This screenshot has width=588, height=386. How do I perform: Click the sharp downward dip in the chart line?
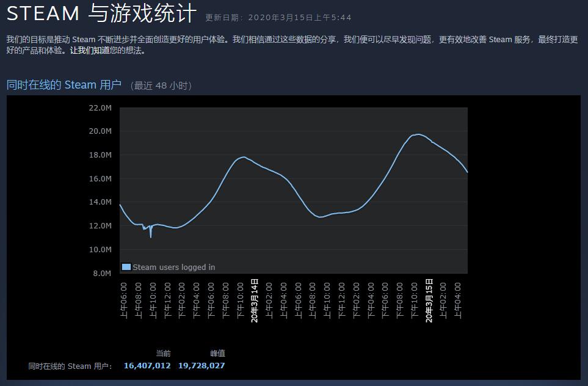(x=151, y=236)
